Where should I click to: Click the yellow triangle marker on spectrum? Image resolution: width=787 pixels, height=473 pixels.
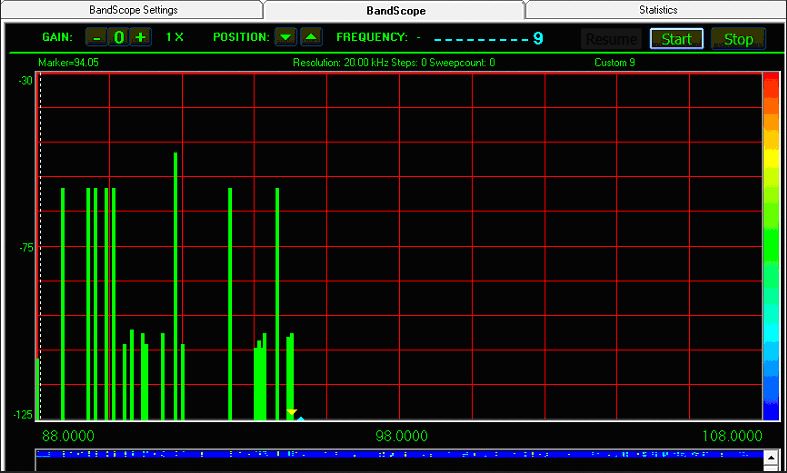tap(292, 412)
